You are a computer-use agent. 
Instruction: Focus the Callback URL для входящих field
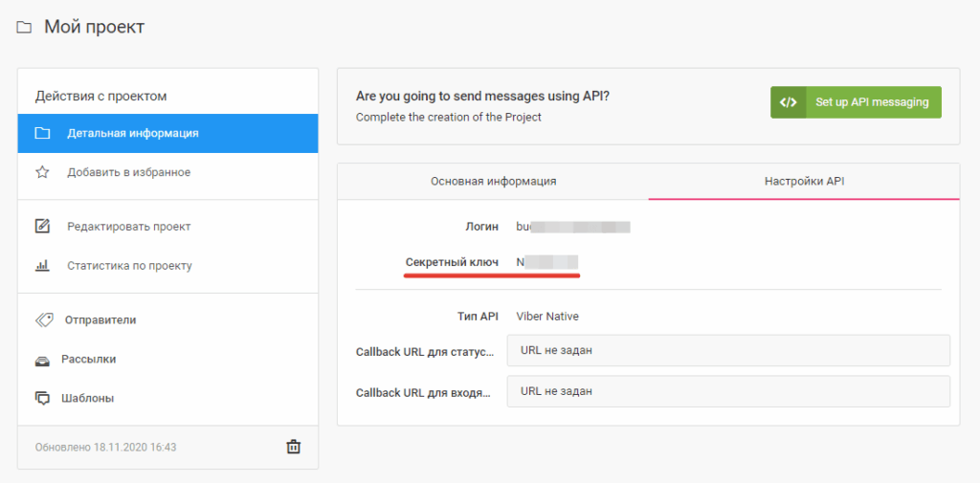727,391
